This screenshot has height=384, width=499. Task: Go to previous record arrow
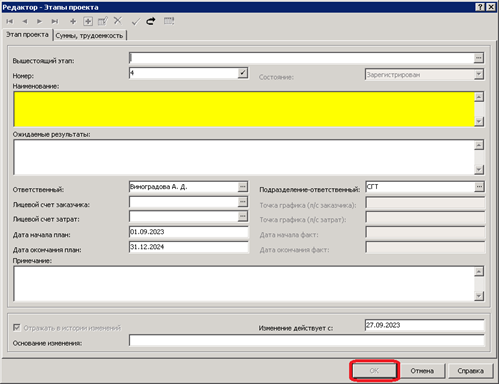(x=25, y=22)
